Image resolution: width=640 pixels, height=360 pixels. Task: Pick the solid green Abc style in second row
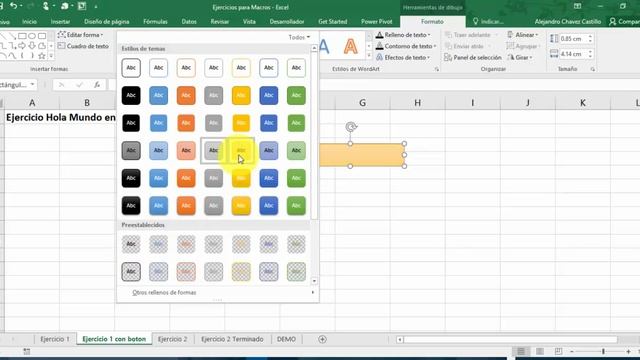click(296, 96)
